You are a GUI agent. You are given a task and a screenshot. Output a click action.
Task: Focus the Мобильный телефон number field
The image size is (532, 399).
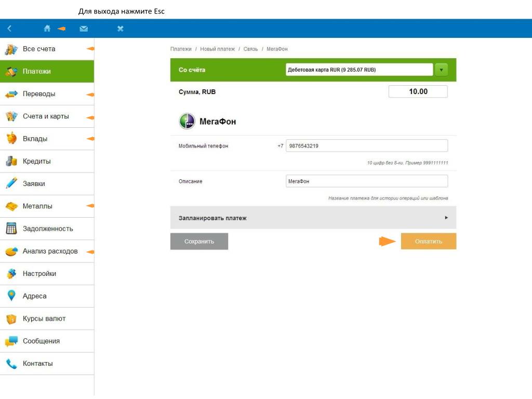click(x=367, y=146)
